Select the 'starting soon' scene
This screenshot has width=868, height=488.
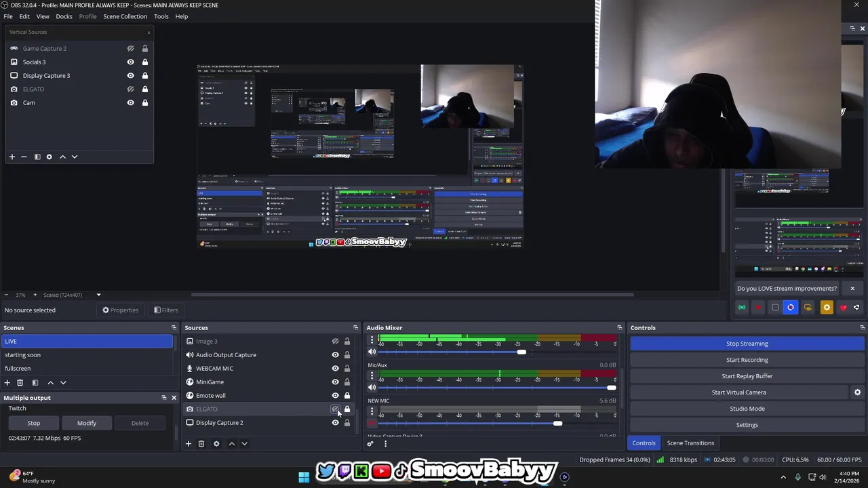tap(87, 354)
